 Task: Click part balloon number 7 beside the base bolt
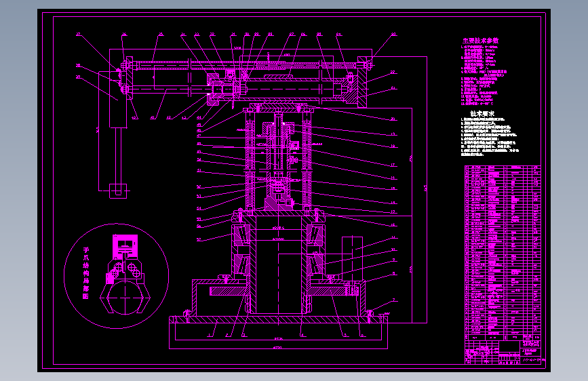pos(393,300)
